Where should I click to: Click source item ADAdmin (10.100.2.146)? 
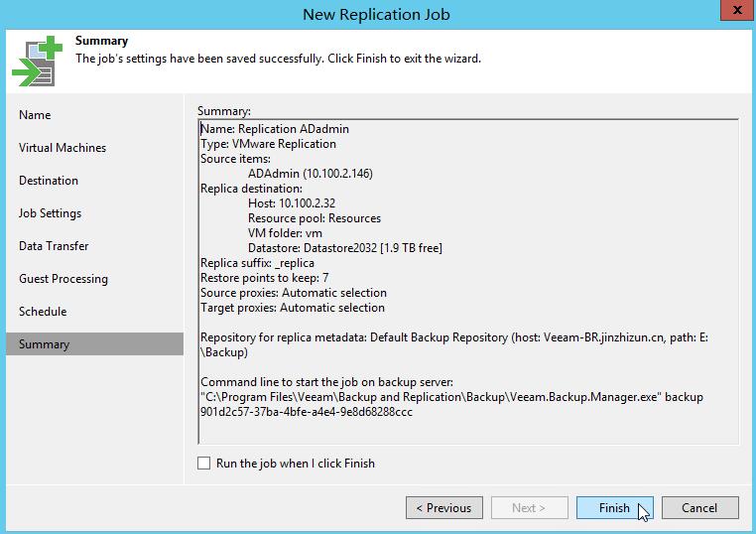pyautogui.click(x=310, y=174)
